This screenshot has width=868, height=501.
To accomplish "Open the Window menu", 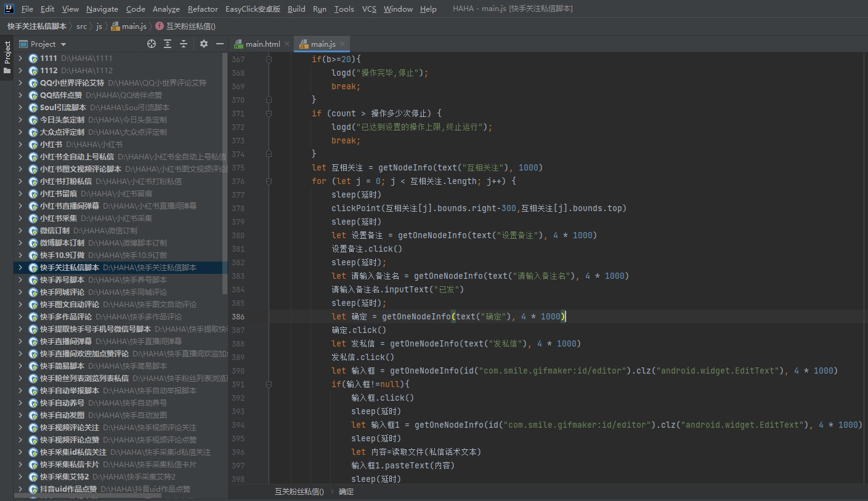I will (x=398, y=9).
